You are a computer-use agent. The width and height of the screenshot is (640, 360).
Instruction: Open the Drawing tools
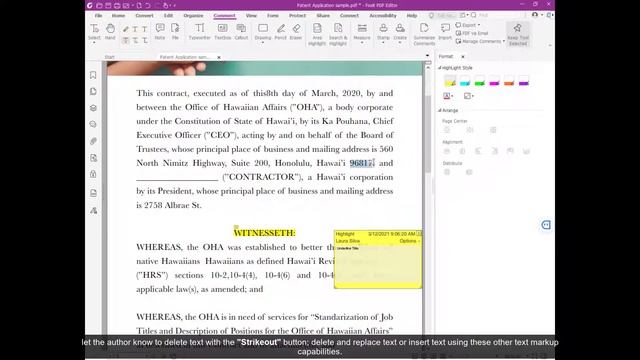coord(263,33)
